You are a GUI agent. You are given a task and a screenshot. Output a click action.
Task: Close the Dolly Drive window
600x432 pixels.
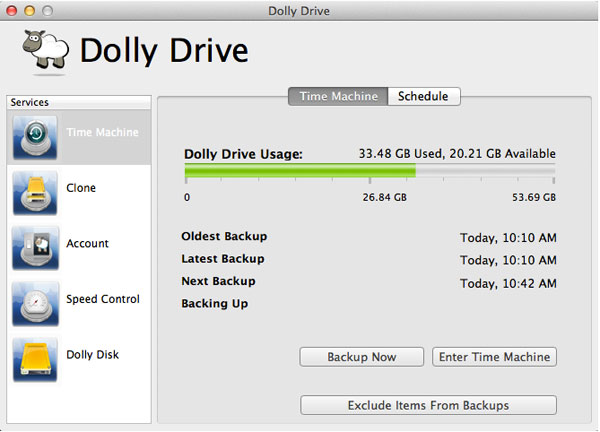click(x=12, y=10)
